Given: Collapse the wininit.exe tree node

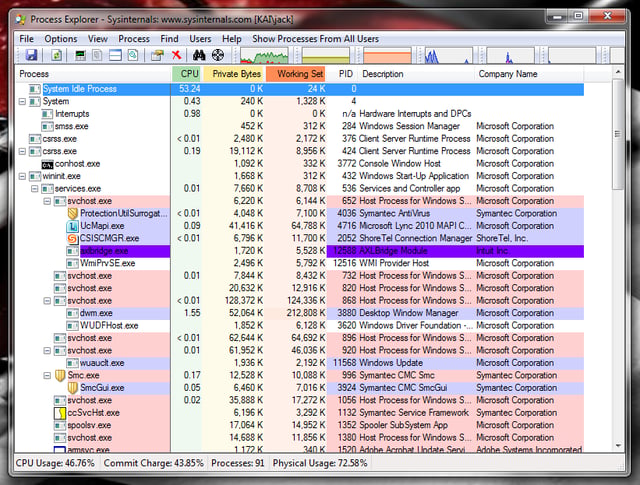Looking at the screenshot, I should click(22, 176).
